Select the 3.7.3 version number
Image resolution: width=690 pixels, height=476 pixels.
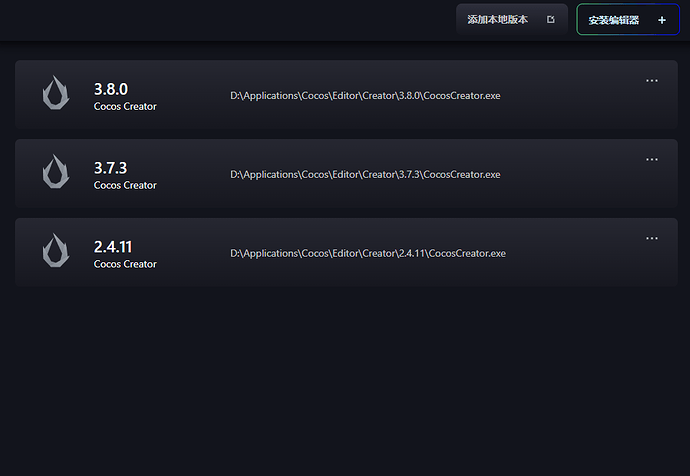(110, 168)
